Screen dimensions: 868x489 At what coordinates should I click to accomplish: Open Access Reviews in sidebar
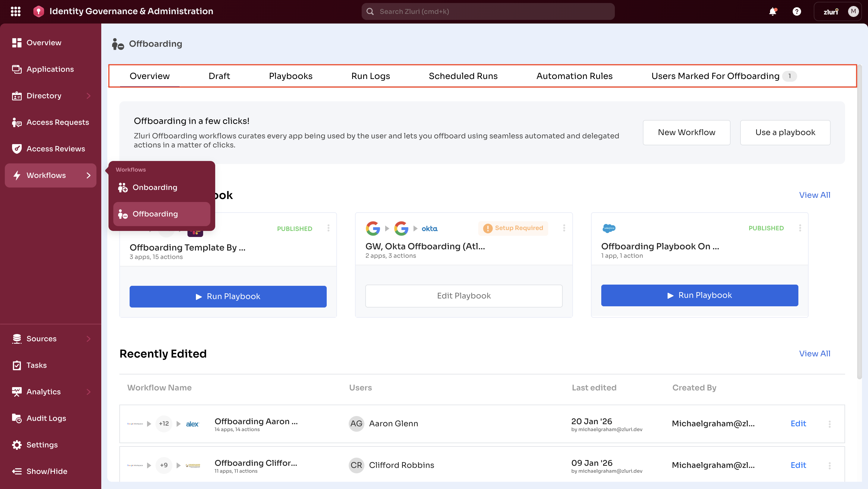(55, 149)
